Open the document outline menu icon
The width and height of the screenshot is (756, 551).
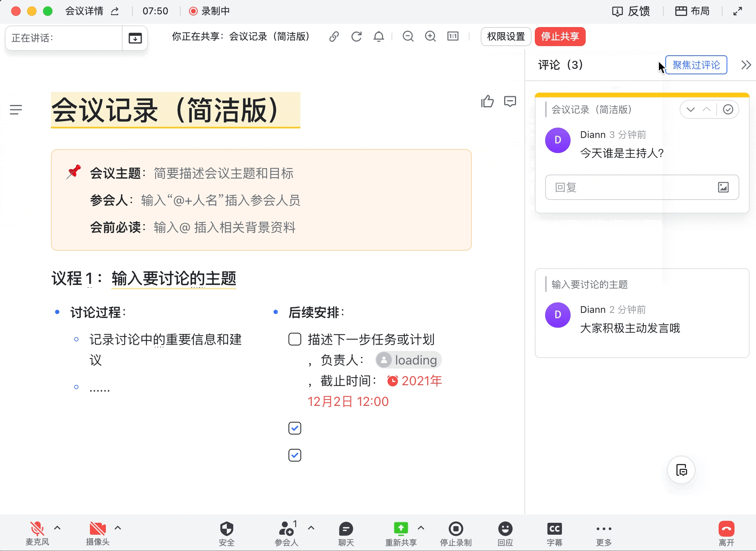(x=16, y=110)
